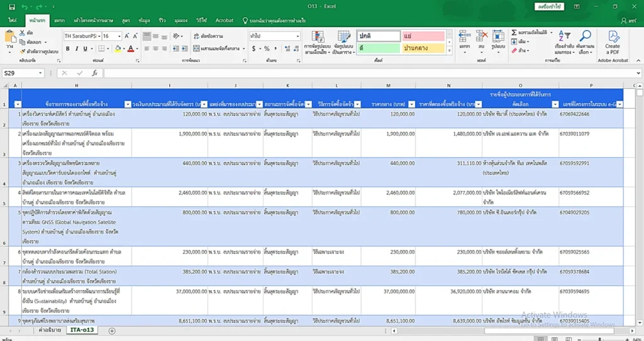
Task: Switch to the ITA-o13 sheet tab
Action: tap(82, 330)
